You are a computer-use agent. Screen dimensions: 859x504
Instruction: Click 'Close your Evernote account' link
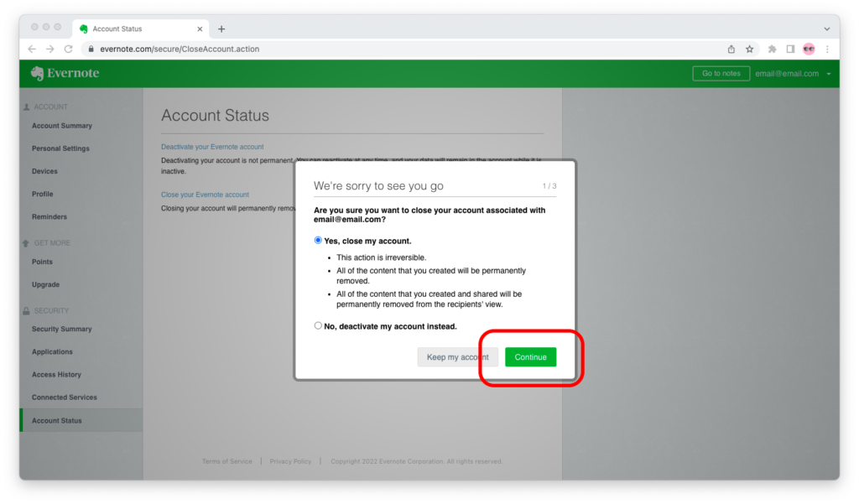[x=205, y=195]
